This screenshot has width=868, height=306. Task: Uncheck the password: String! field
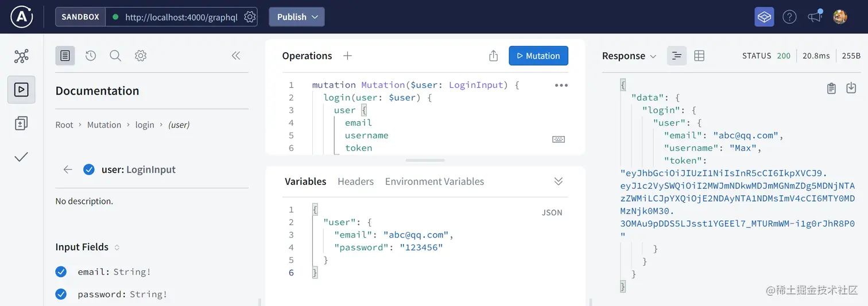[x=61, y=294]
